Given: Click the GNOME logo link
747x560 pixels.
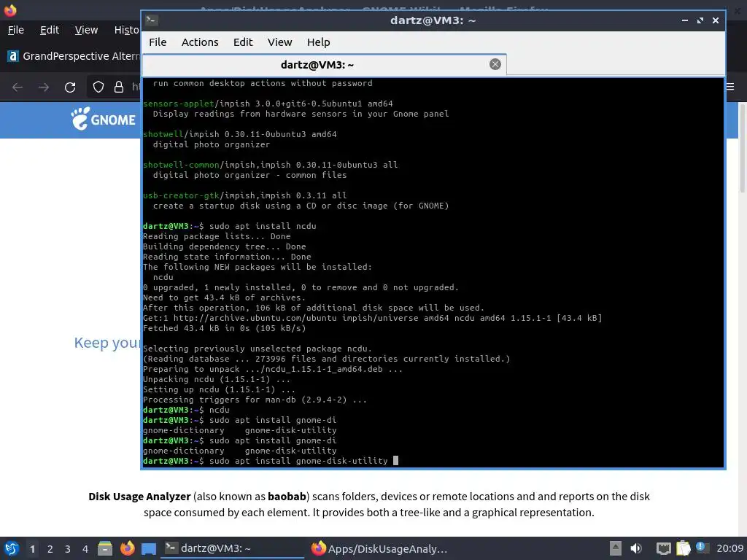Looking at the screenshot, I should pos(104,119).
